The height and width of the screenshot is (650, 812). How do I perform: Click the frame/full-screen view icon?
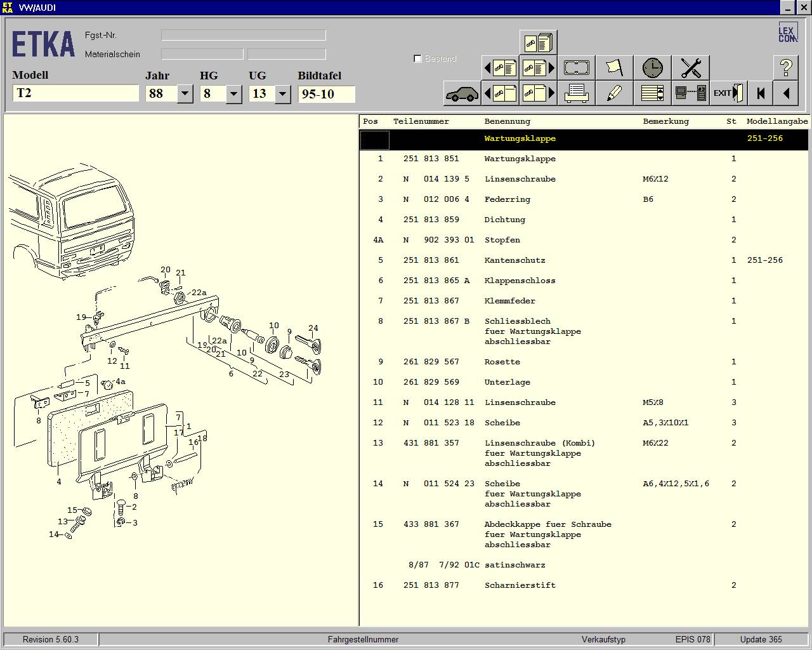(576, 68)
